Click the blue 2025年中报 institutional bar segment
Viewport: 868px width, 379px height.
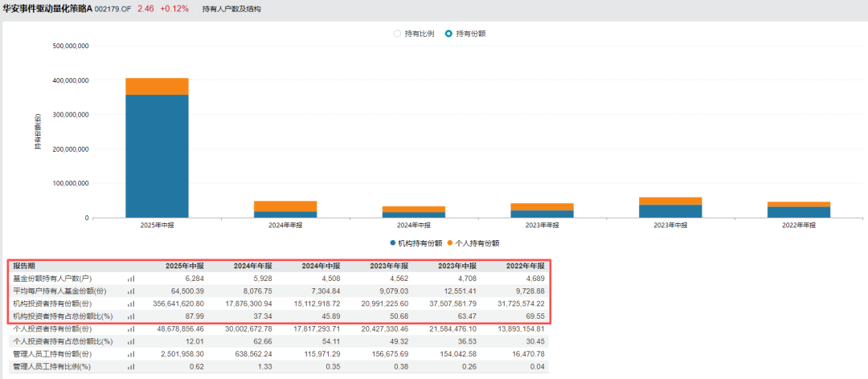pyautogui.click(x=157, y=156)
